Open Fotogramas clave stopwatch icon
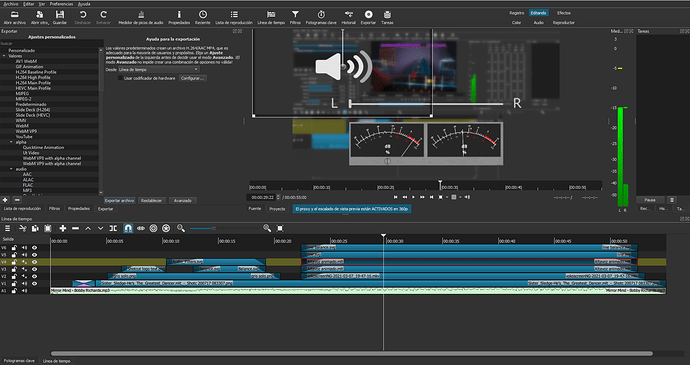The image size is (690, 365). click(321, 15)
